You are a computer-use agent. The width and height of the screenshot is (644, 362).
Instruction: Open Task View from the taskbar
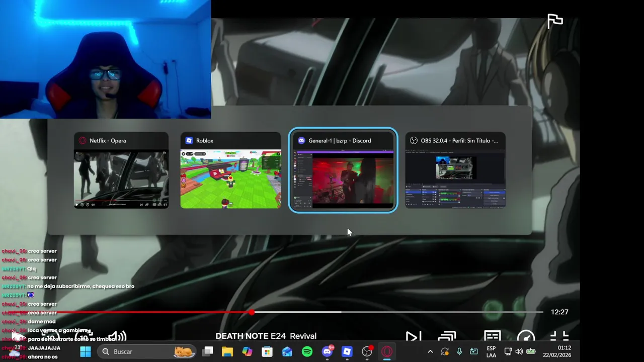point(208,351)
